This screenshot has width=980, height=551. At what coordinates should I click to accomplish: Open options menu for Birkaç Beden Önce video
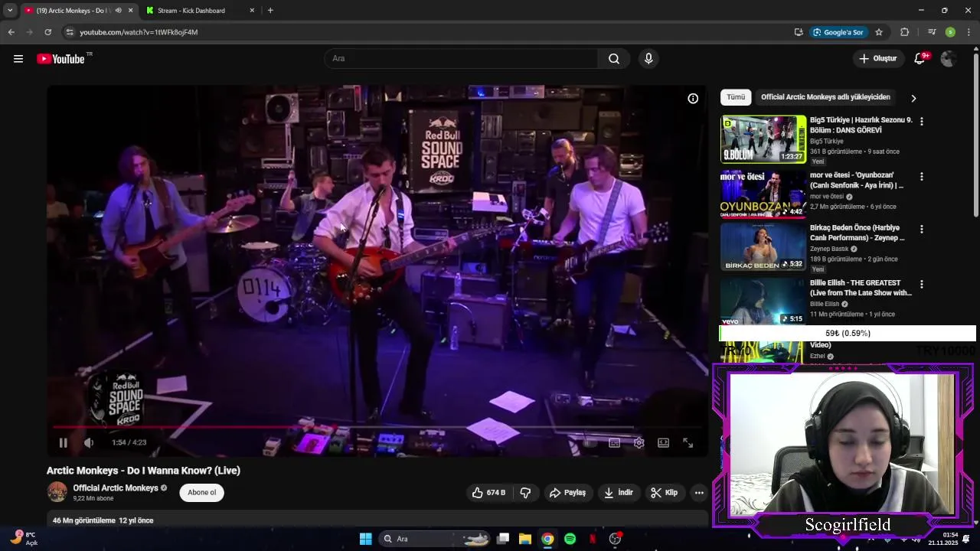[x=922, y=230]
